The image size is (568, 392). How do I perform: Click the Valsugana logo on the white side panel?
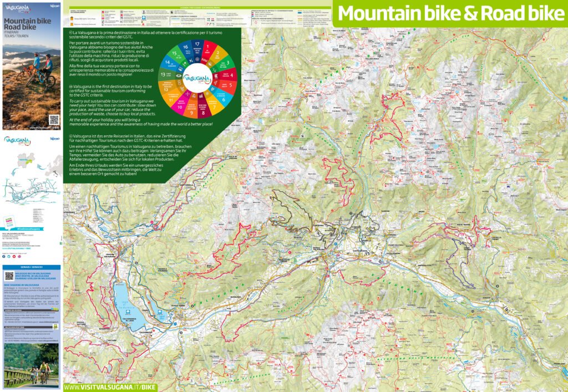[17, 141]
